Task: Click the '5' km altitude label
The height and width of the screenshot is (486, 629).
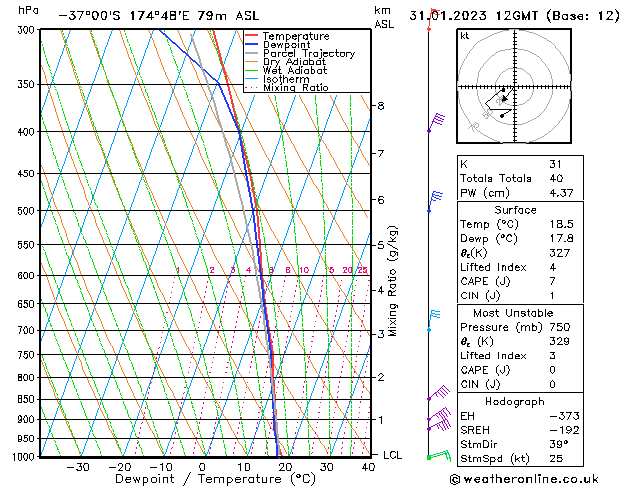Action: 381,245
